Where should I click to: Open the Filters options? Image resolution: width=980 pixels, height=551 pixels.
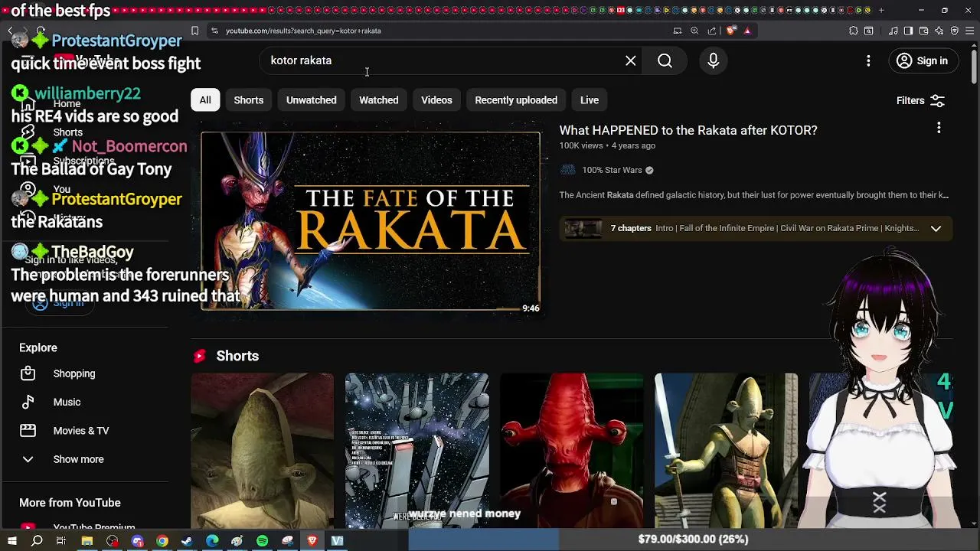point(921,100)
